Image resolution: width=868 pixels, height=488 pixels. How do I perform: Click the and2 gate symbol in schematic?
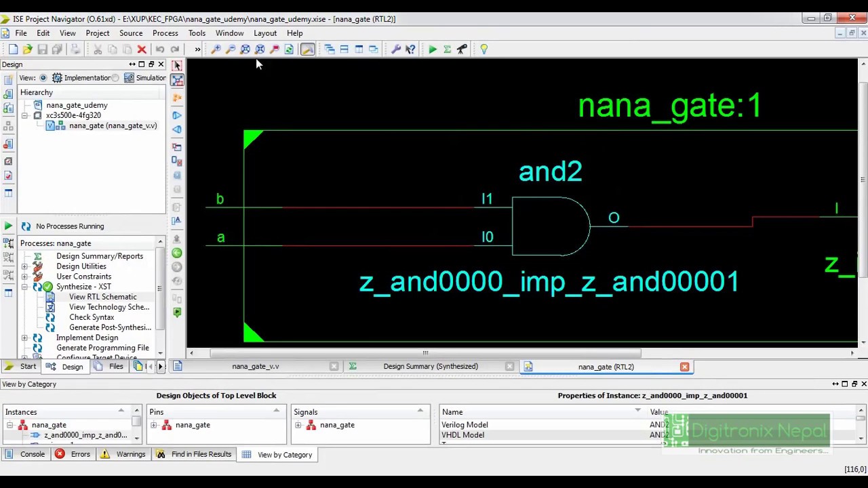coord(551,226)
